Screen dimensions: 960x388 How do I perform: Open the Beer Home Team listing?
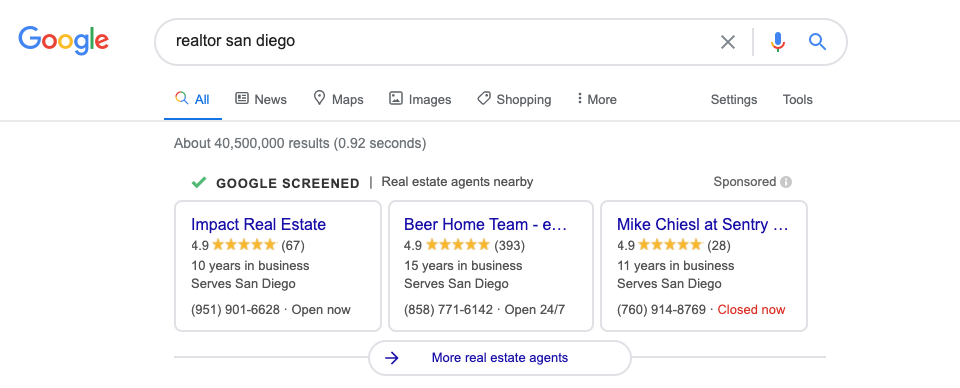[486, 225]
